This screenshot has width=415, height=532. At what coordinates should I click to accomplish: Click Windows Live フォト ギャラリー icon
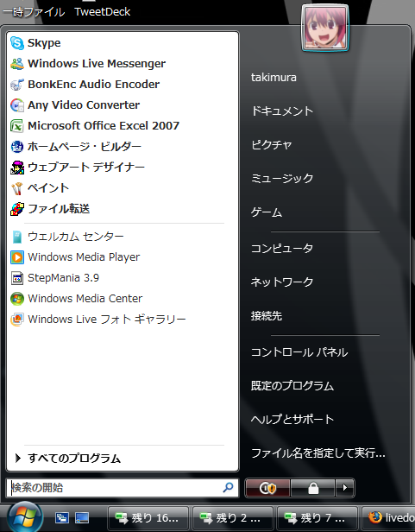17,320
